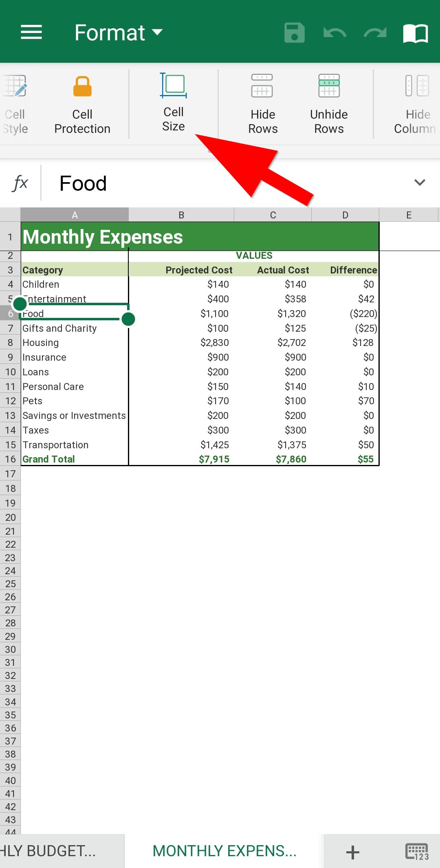Open Cell Style option
Screen dimensions: 440x868
click(x=15, y=105)
